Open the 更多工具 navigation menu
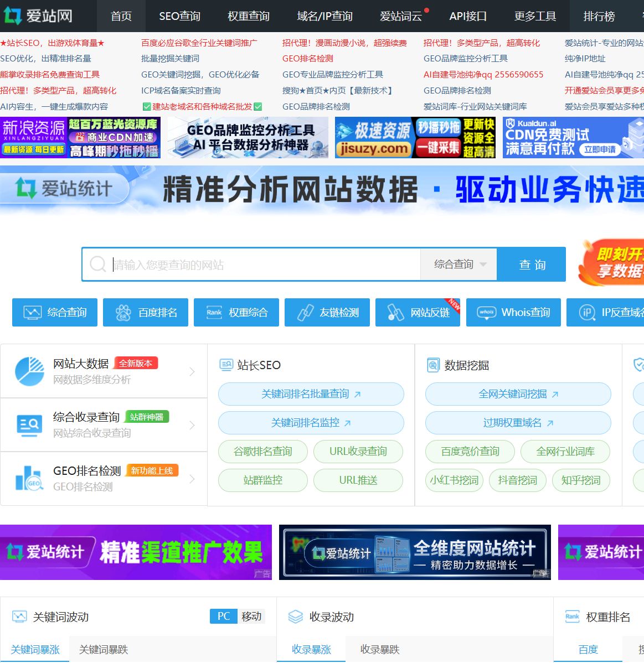The image size is (644, 663). tap(535, 16)
